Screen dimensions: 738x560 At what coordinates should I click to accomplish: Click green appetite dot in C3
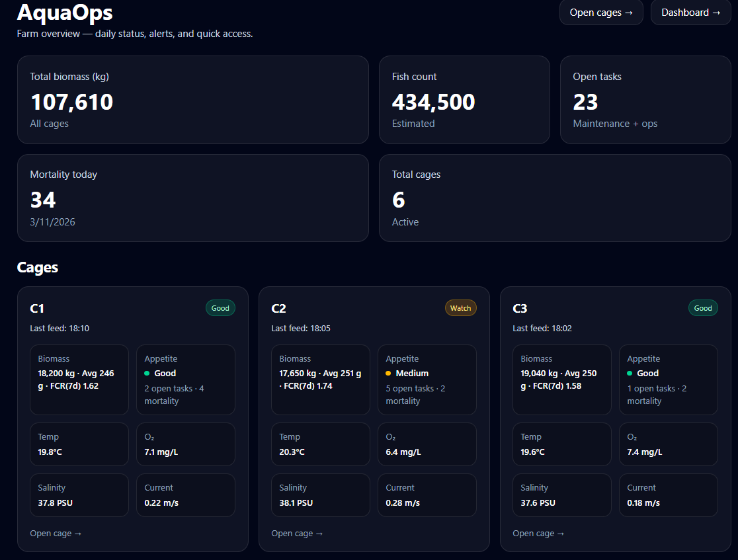tap(630, 374)
